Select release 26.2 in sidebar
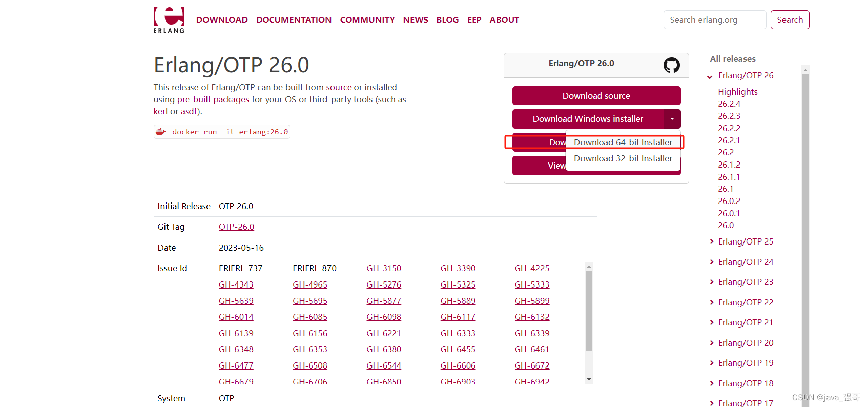The width and height of the screenshot is (868, 407). click(x=726, y=152)
